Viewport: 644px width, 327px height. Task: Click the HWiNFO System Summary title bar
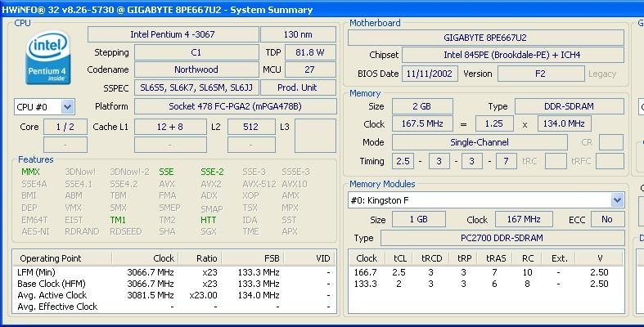322,10
